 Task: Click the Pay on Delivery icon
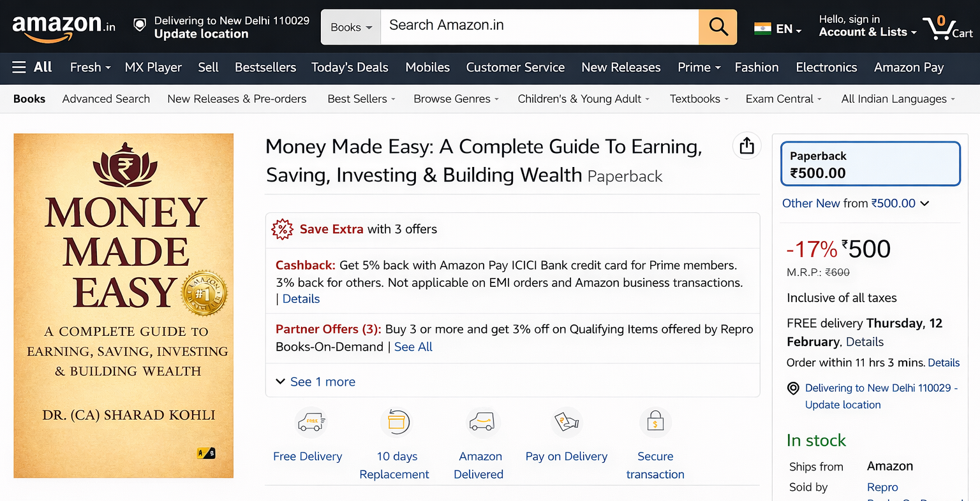567,422
